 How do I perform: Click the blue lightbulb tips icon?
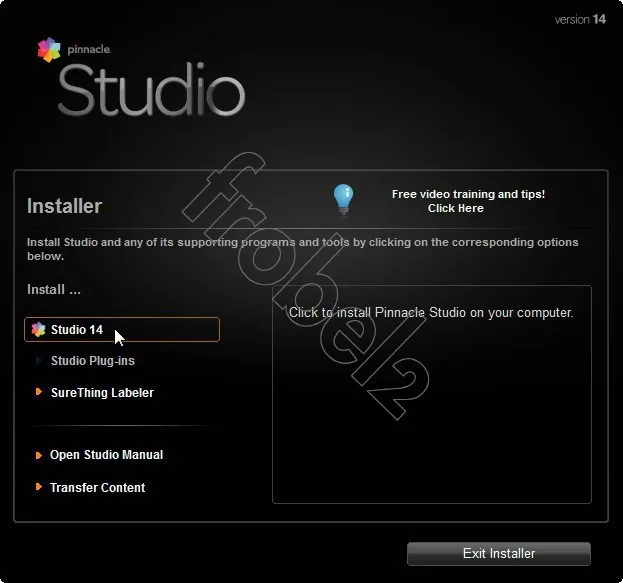click(343, 200)
